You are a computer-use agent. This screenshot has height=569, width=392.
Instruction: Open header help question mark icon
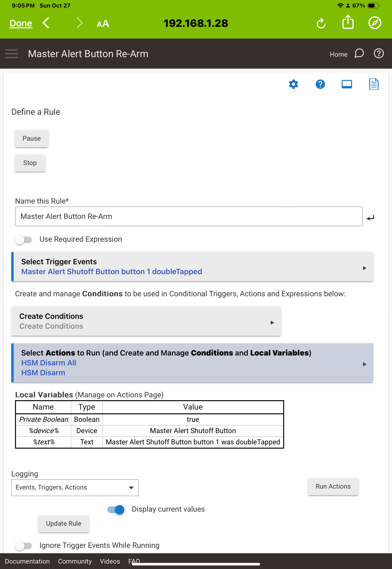(x=379, y=53)
